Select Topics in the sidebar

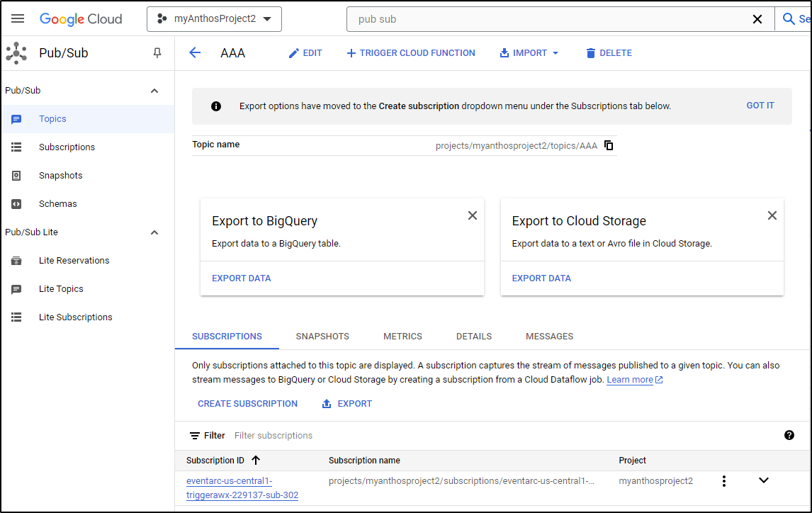click(87, 119)
